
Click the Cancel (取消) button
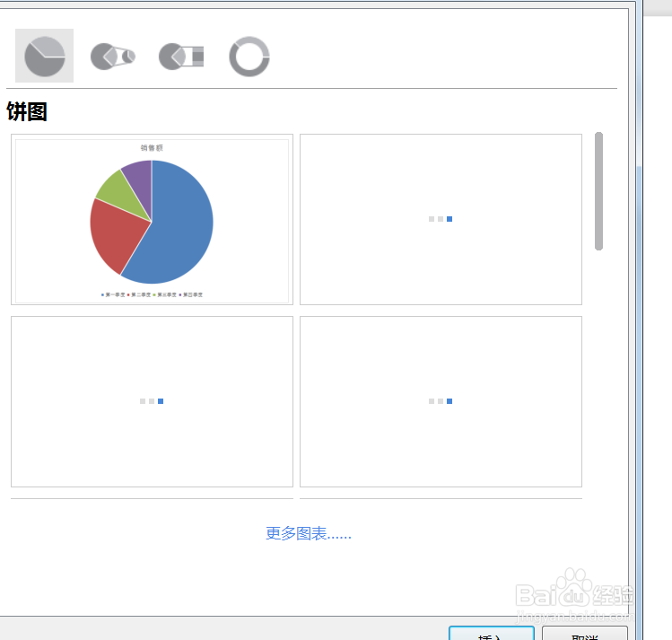[585, 634]
